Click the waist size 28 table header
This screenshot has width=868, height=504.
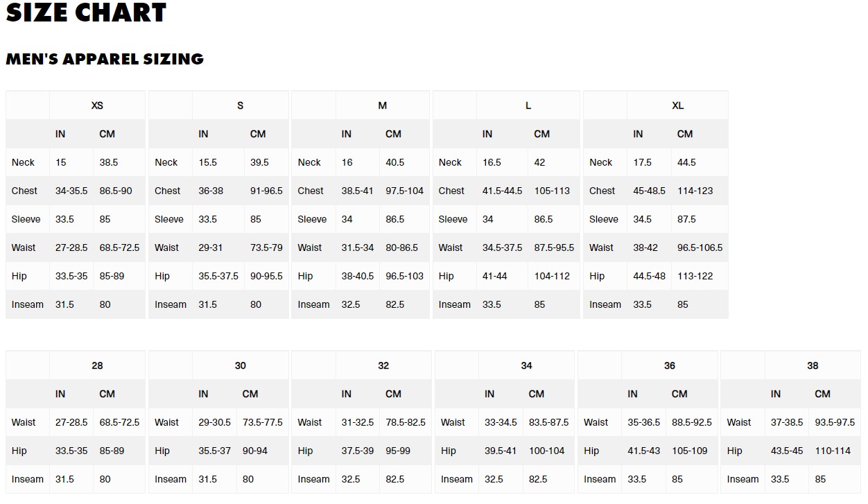coord(97,365)
